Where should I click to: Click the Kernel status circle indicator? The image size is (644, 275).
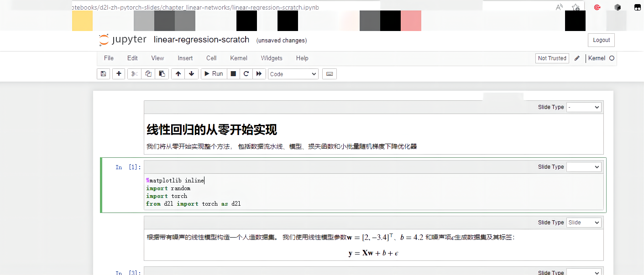tap(612, 58)
